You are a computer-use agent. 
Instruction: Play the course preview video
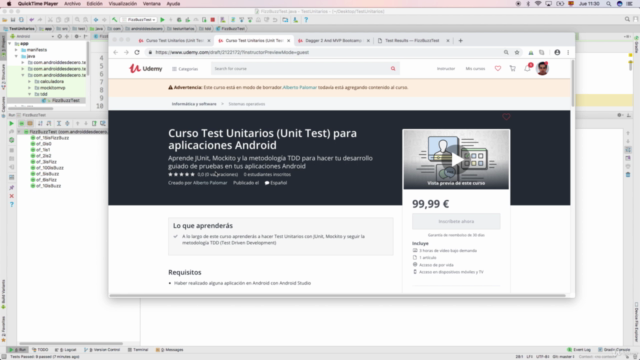point(456,159)
